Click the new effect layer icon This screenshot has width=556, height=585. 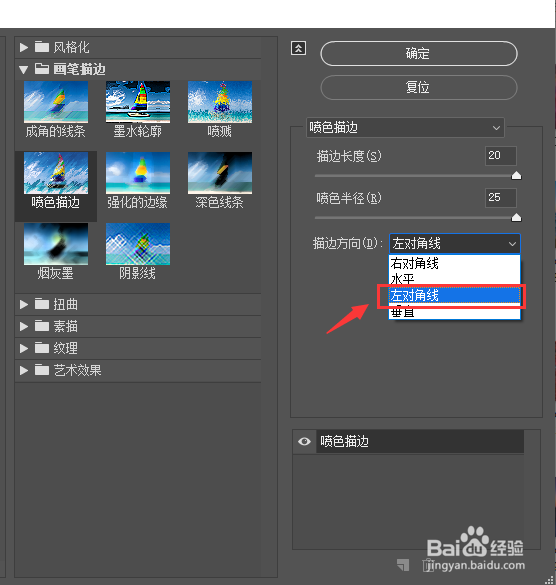click(403, 564)
